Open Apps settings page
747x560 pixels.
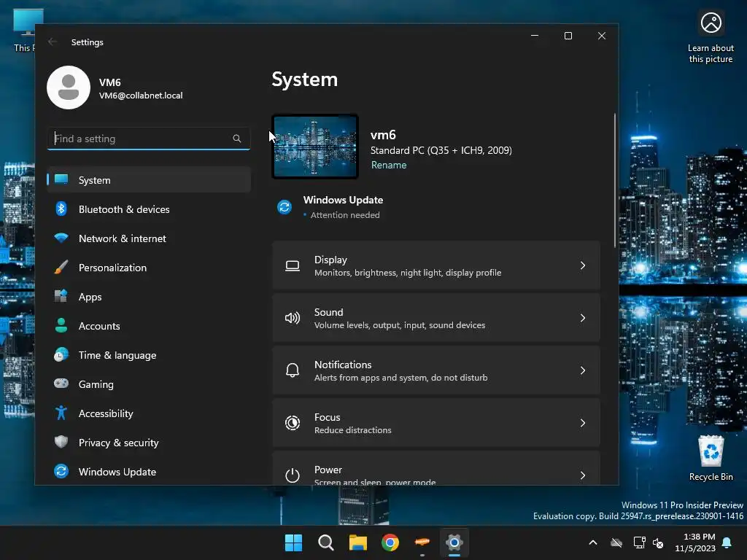tap(149, 296)
